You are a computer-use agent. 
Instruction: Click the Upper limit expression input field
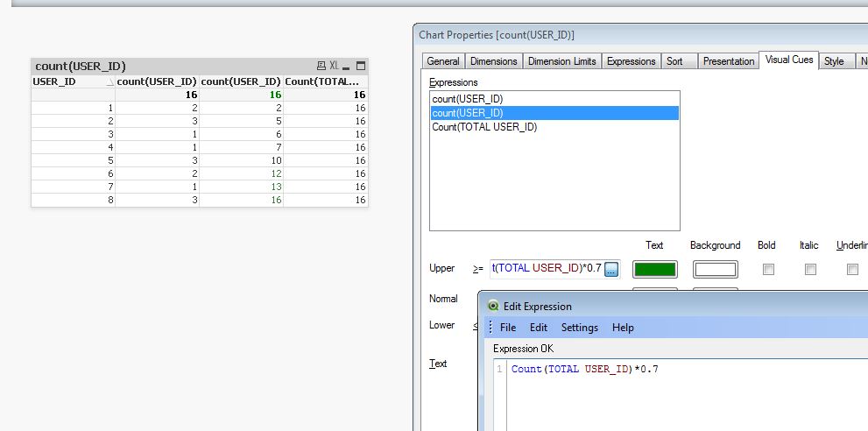(546, 269)
